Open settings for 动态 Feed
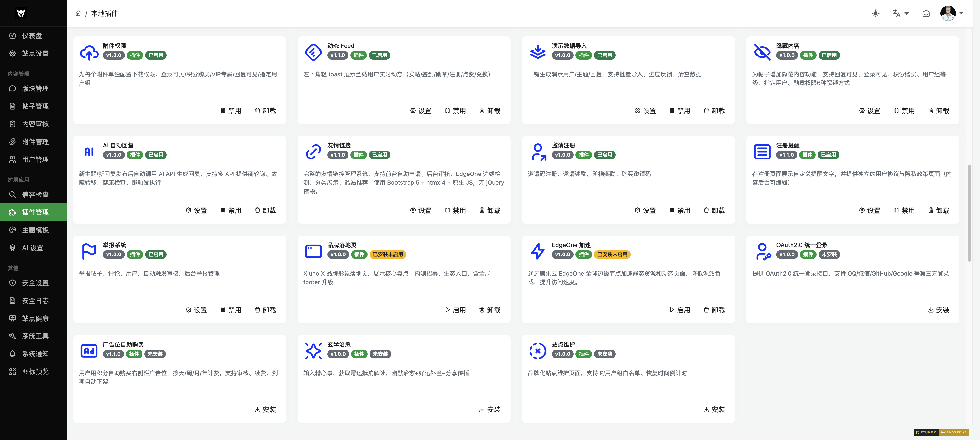Screen dimensions: 980x440 click(421, 111)
